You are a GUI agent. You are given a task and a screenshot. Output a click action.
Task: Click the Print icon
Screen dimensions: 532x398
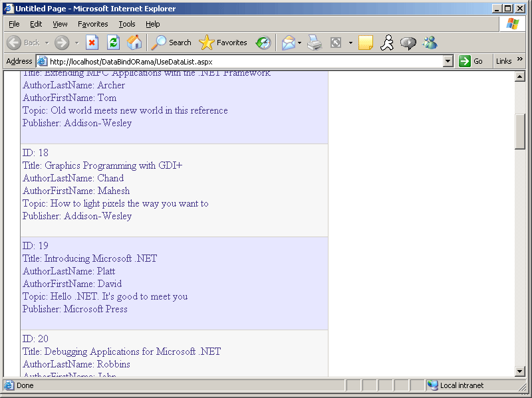coord(315,43)
